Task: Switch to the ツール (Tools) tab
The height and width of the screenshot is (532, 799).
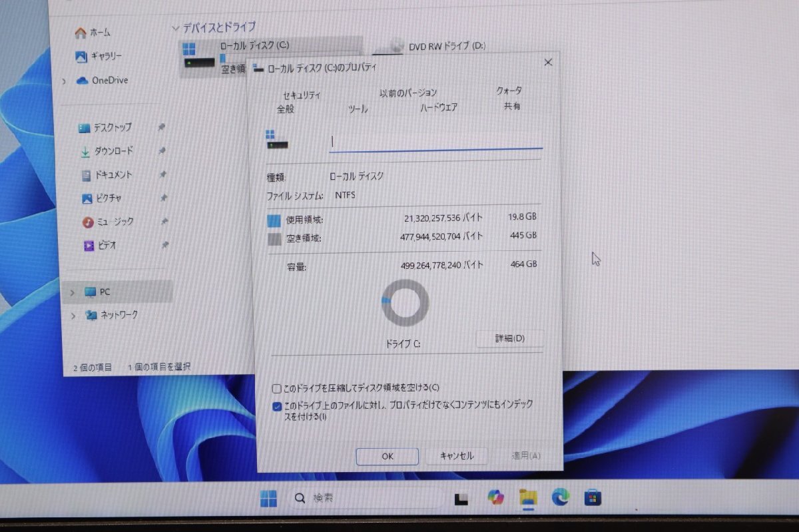Action: (357, 109)
